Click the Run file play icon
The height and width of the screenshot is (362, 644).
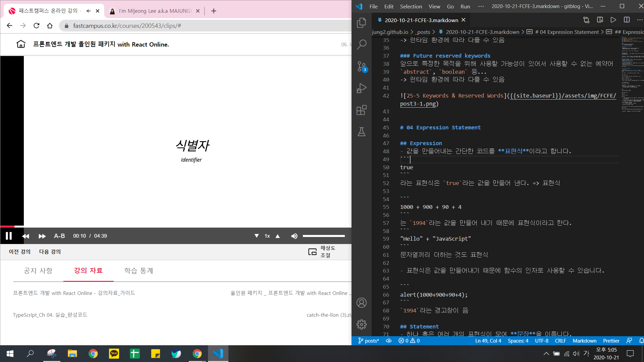point(613,20)
